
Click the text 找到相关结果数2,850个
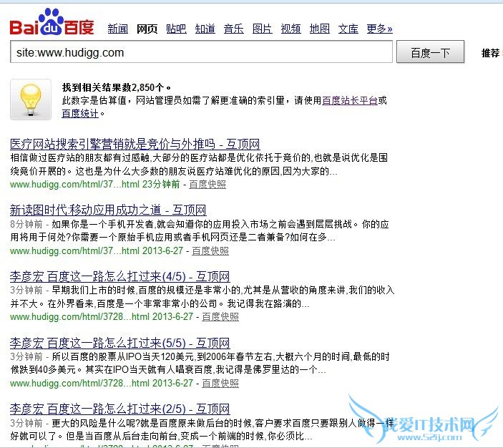[117, 87]
